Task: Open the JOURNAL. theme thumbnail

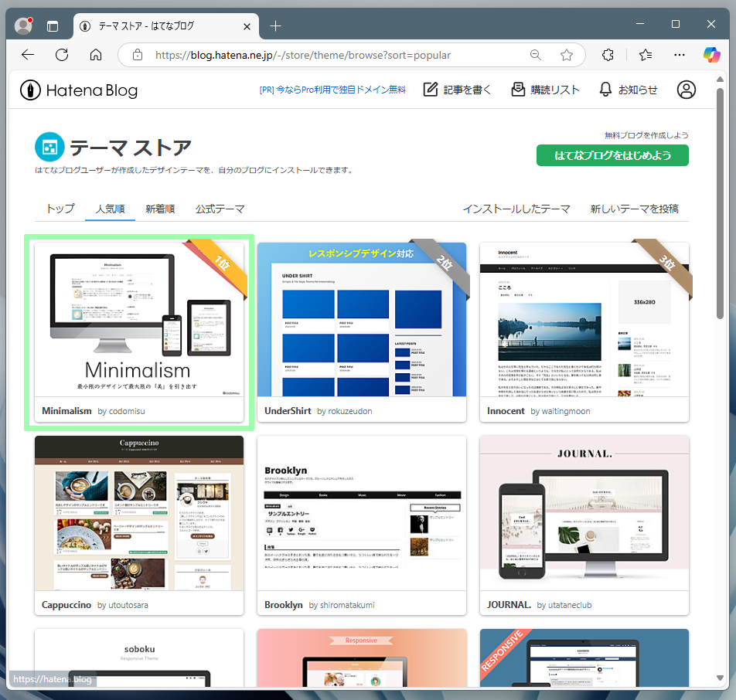Action: (x=584, y=513)
